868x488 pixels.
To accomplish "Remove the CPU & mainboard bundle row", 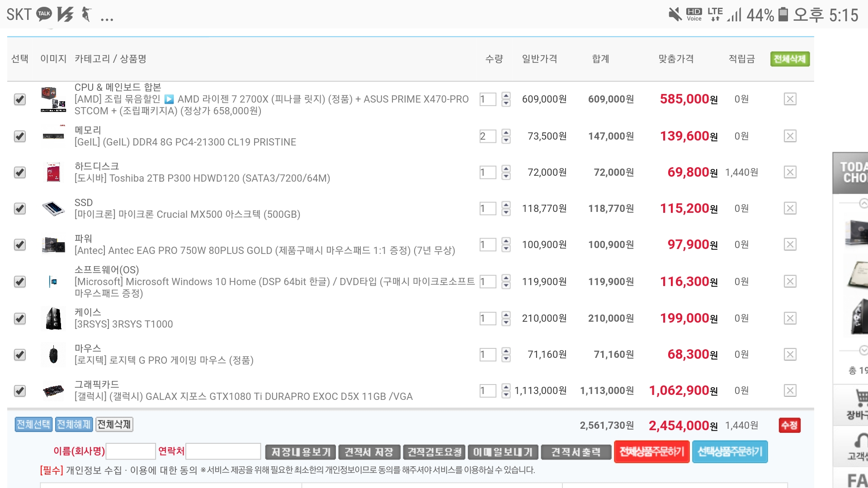I will pyautogui.click(x=790, y=99).
